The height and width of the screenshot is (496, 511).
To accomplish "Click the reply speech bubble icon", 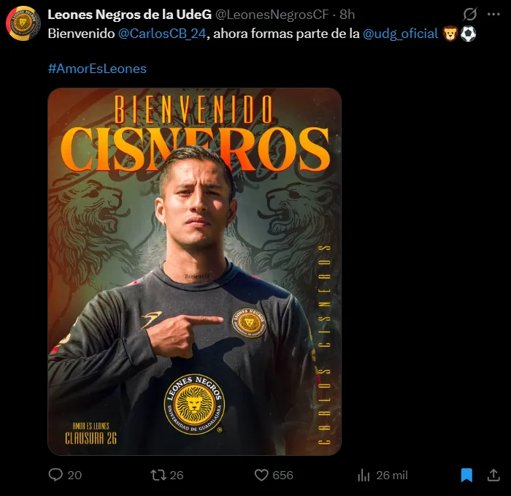I will 56,475.
